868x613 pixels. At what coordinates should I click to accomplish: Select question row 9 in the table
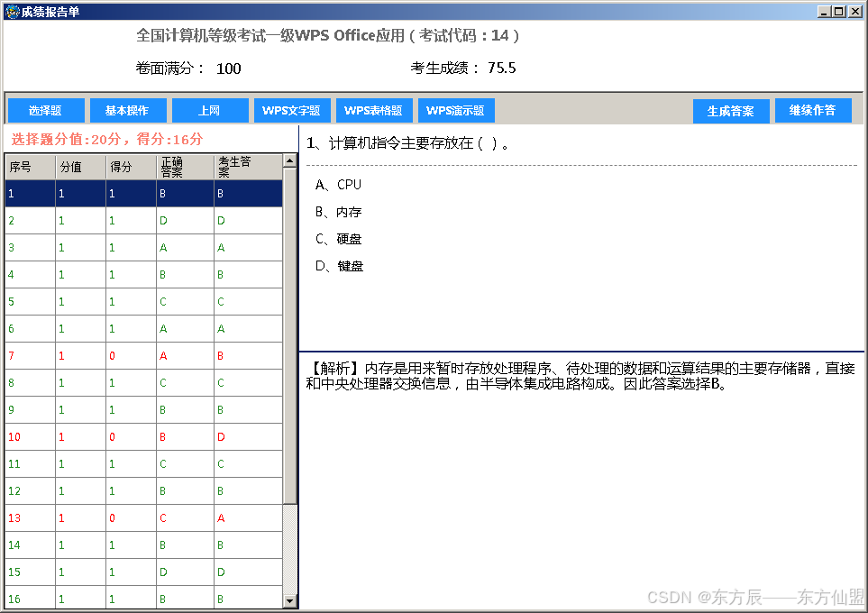coord(144,410)
